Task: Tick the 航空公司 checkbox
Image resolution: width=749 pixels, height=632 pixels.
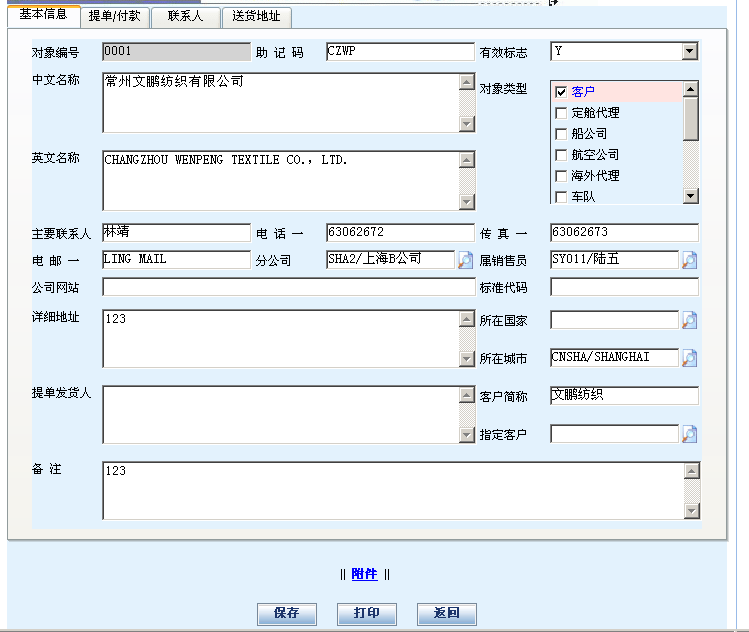Action: pos(561,155)
